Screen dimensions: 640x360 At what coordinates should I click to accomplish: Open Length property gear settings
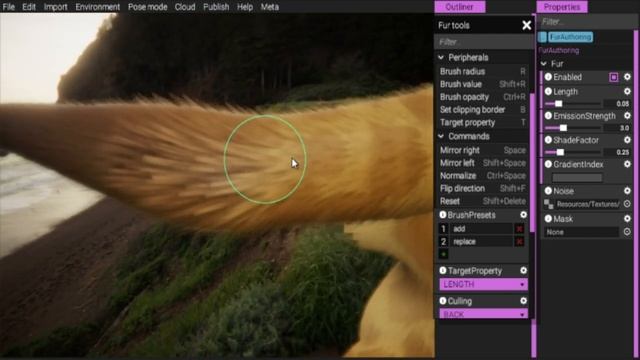(627, 91)
